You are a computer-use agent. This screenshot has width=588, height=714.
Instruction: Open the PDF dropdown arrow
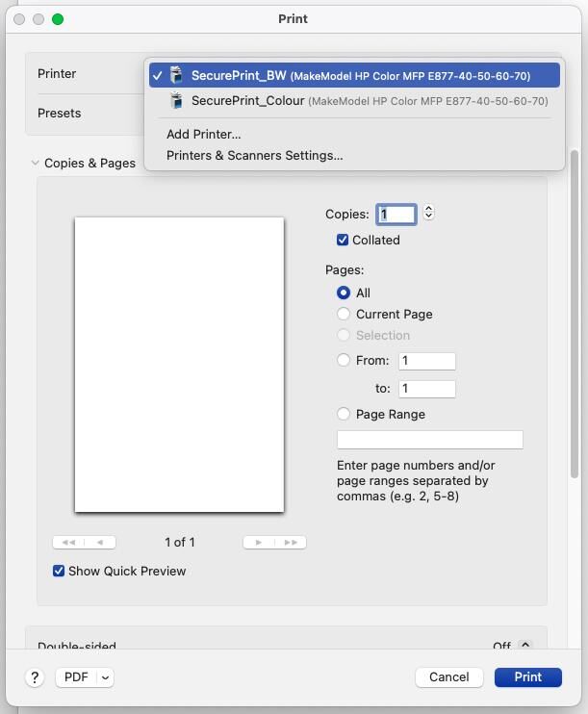pyautogui.click(x=105, y=677)
